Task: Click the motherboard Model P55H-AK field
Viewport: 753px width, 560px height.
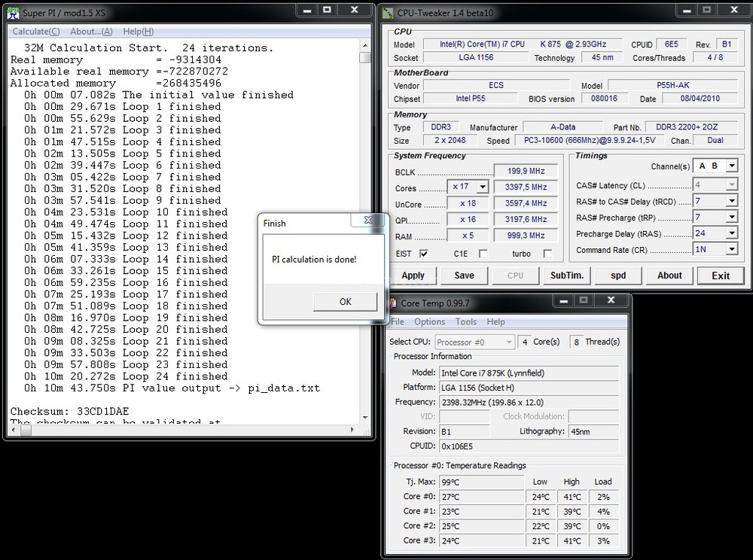Action: coord(672,85)
